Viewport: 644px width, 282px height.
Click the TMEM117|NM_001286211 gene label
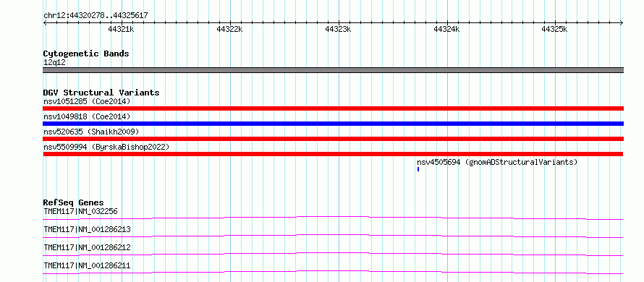click(x=87, y=266)
